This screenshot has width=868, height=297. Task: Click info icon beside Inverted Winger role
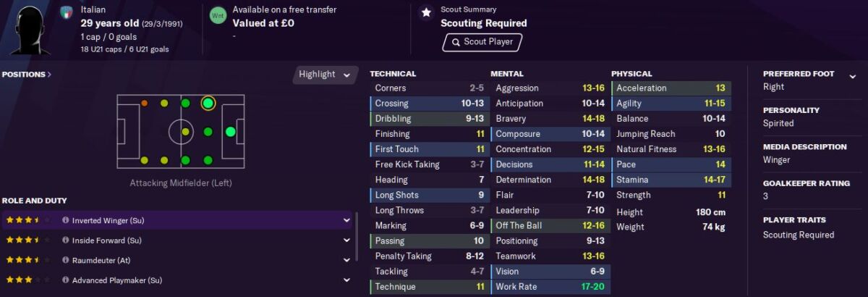[65, 220]
